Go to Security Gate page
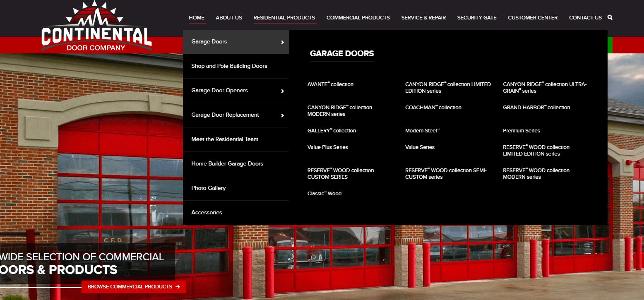 477,18
